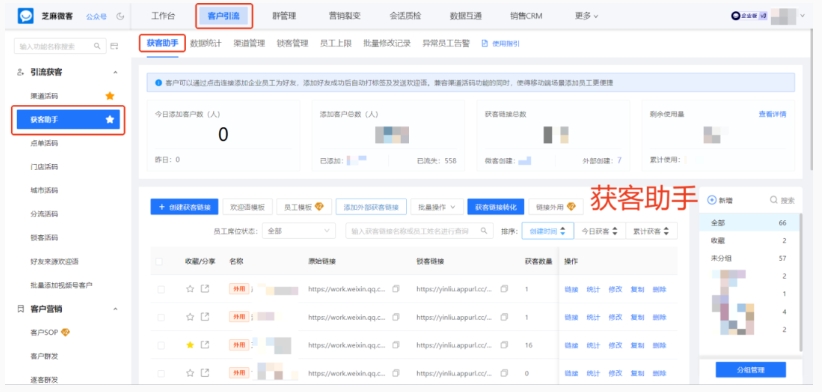Select the 收藏 group in the right panel
The image size is (822, 392).
[749, 241]
